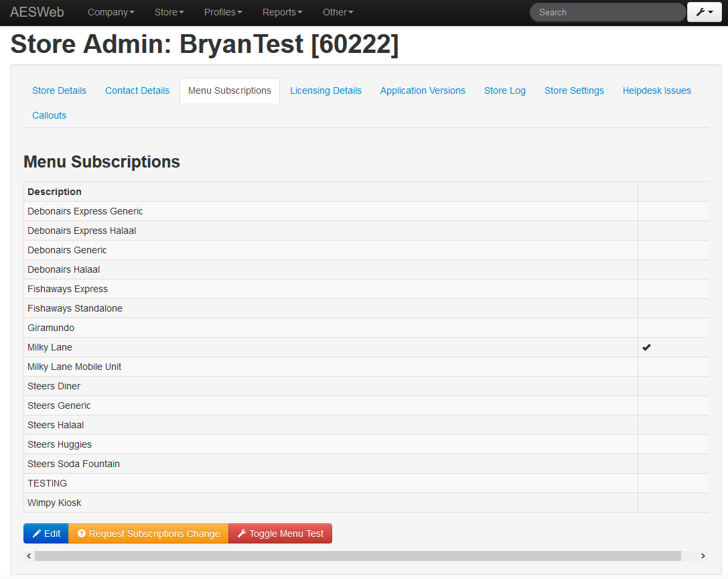728x579 pixels.
Task: Open the Profiles dropdown menu
Action: [x=223, y=12]
